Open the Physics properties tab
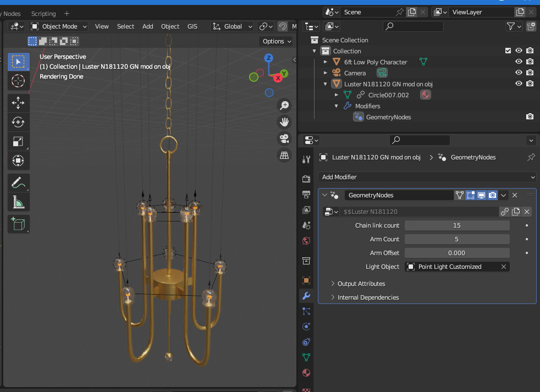 [x=306, y=327]
